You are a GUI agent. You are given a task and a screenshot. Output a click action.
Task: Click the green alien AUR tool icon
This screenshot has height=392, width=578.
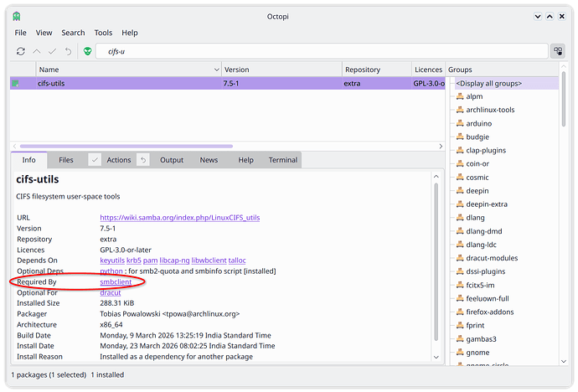pos(87,51)
